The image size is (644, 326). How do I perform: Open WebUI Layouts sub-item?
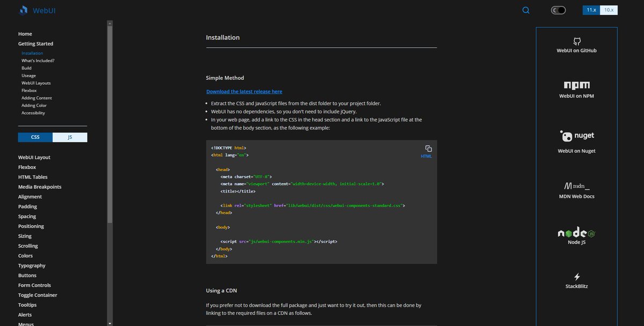(36, 83)
